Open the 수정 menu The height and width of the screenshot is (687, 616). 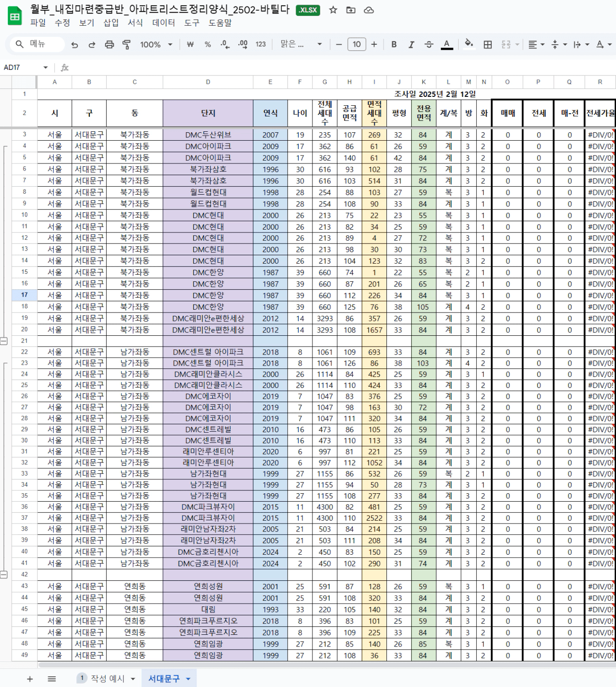click(x=62, y=23)
